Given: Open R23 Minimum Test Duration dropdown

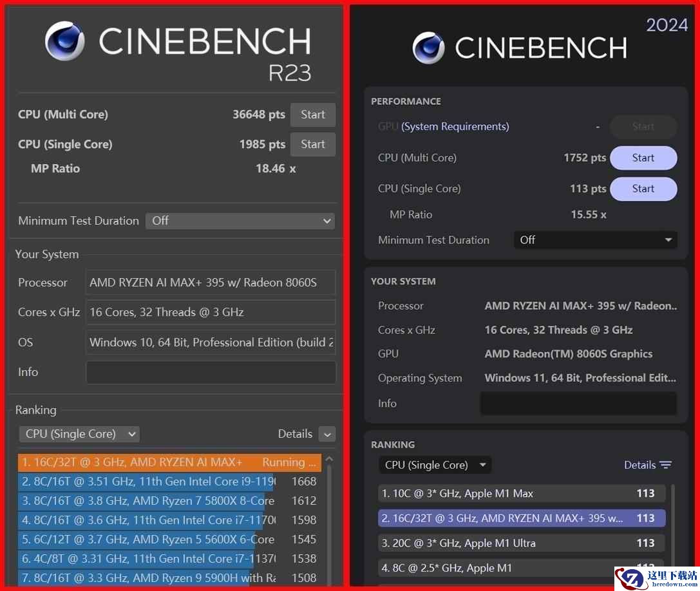Looking at the screenshot, I should (x=240, y=221).
